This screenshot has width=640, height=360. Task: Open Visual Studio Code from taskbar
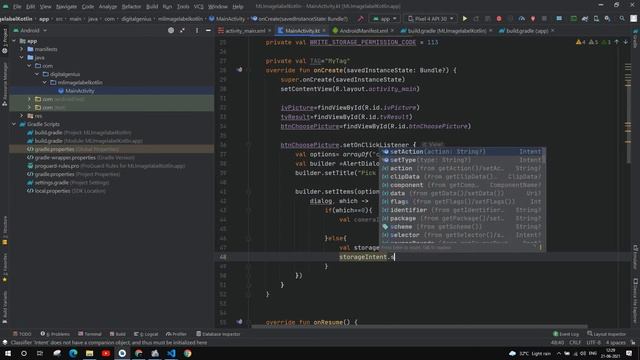click(171, 353)
